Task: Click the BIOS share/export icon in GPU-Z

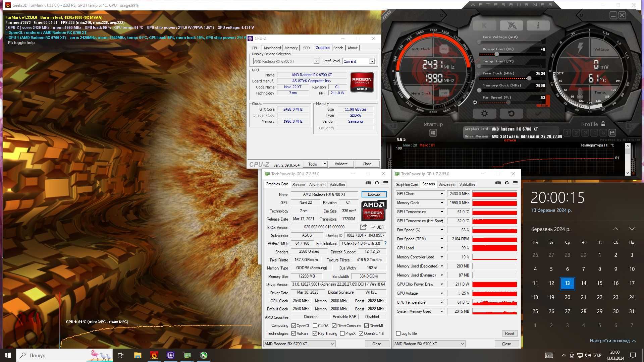Action: (363, 227)
